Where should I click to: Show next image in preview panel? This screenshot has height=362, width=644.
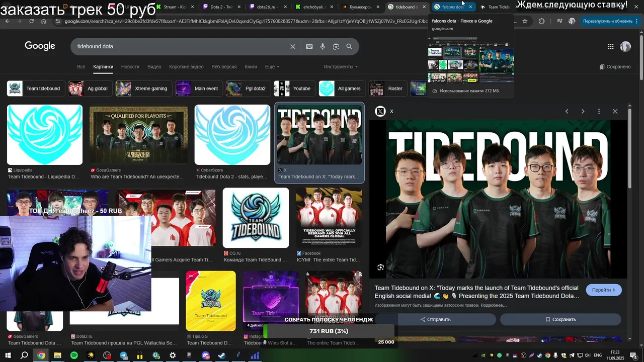pos(583,111)
